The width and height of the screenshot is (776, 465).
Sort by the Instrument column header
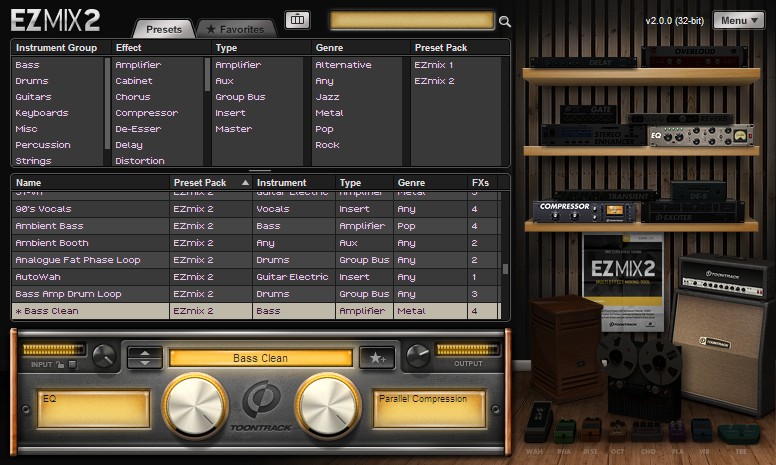(x=294, y=183)
